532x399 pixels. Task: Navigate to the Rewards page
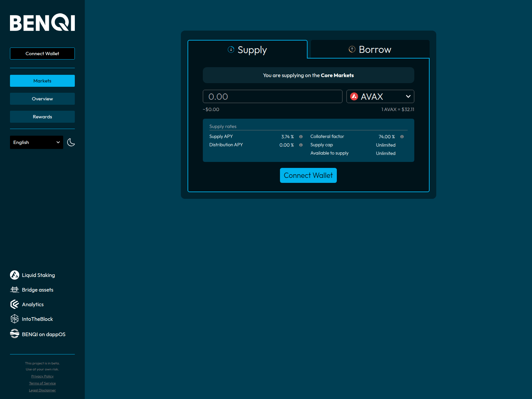(x=42, y=117)
